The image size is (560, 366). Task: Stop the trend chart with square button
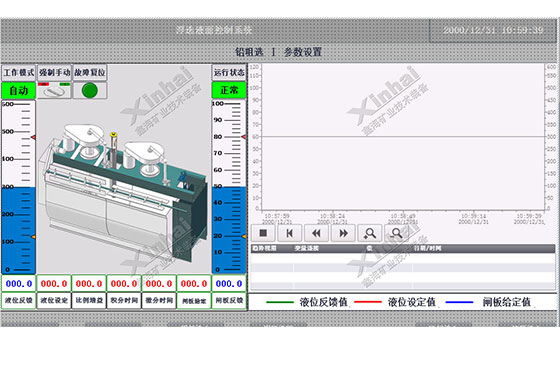[263, 234]
